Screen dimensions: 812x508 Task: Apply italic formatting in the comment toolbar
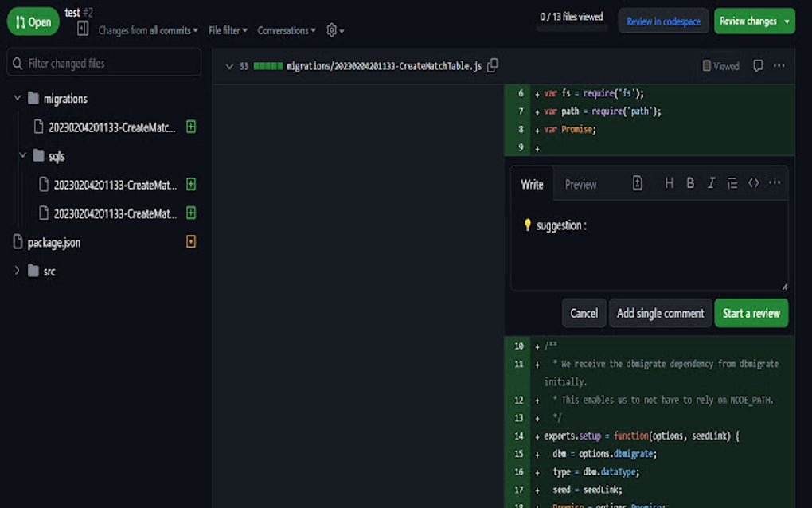(x=711, y=182)
